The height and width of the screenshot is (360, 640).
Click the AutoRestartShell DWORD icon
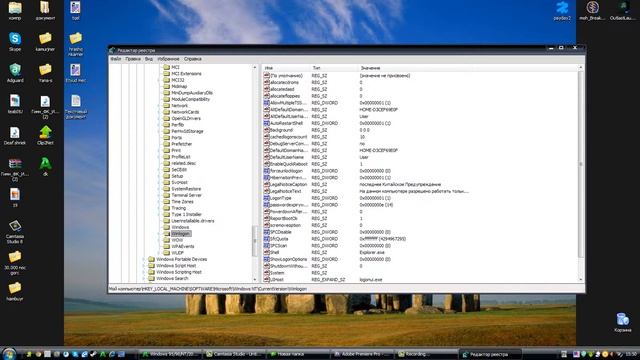tap(267, 123)
